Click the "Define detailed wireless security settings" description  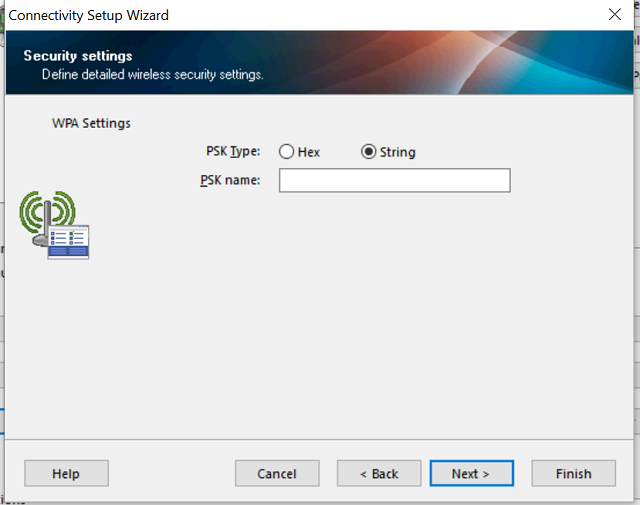pos(152,74)
